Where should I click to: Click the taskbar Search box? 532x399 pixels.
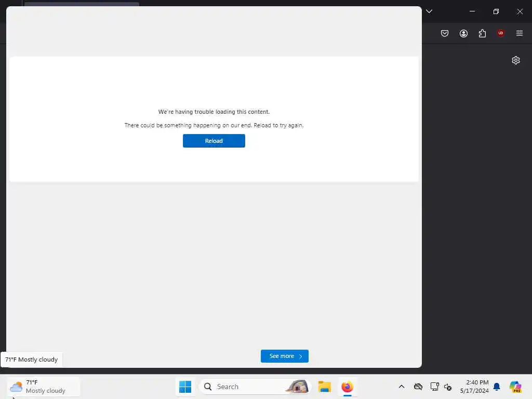tap(255, 387)
